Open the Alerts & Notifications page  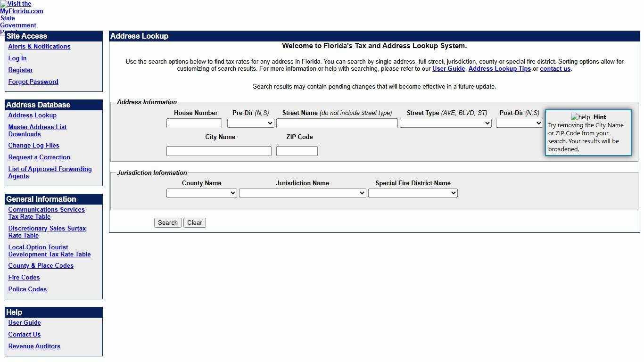point(39,46)
